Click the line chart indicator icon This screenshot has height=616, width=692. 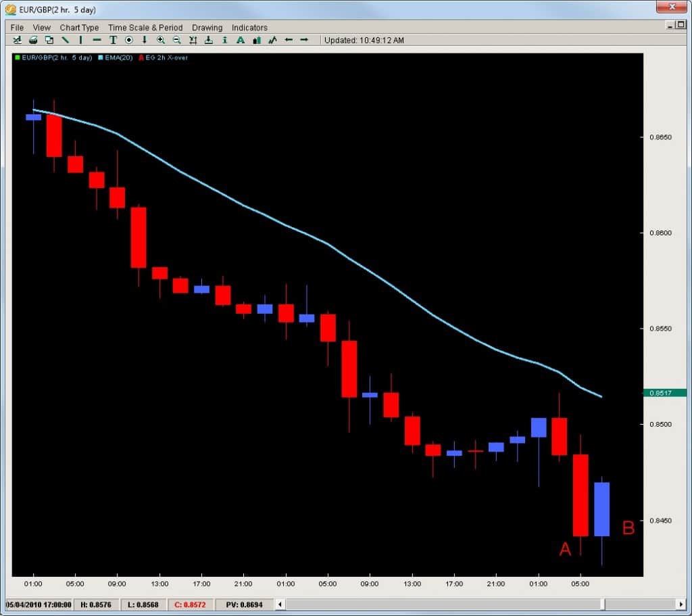click(x=273, y=40)
